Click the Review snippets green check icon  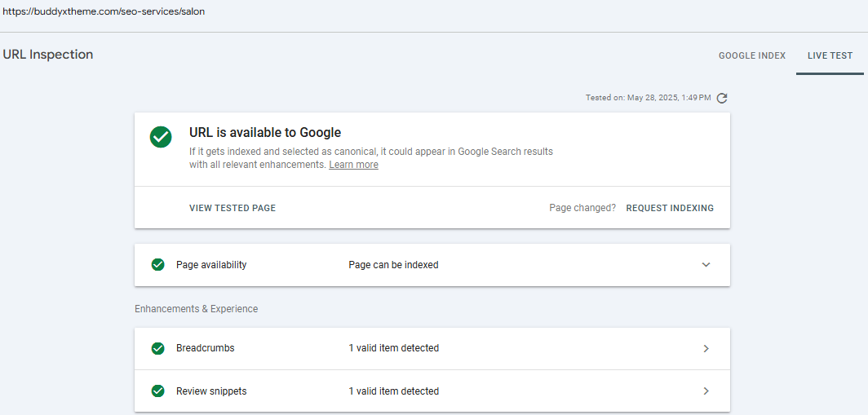(x=157, y=391)
